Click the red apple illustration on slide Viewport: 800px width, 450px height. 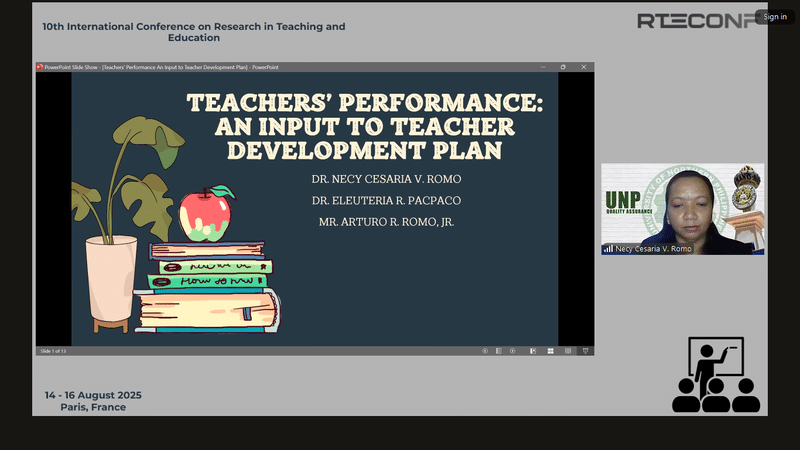[205, 213]
